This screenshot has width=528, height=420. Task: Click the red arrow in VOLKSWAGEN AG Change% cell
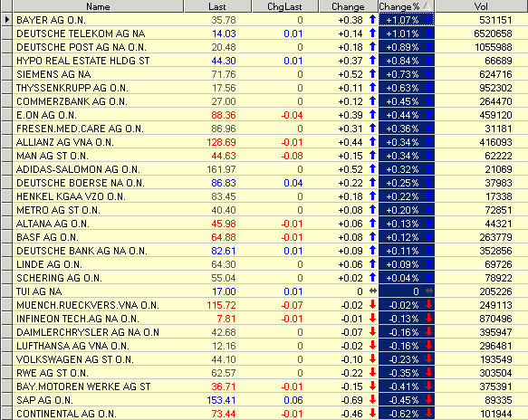428,358
